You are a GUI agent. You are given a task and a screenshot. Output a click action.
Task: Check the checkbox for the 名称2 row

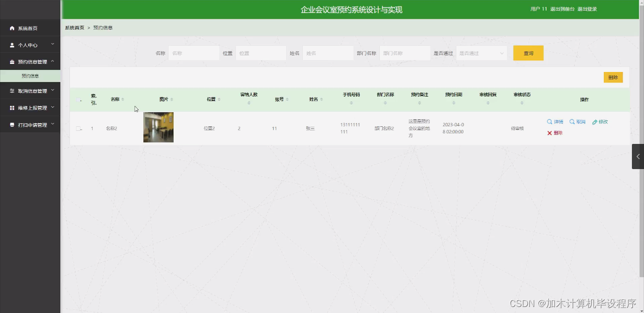coord(78,128)
